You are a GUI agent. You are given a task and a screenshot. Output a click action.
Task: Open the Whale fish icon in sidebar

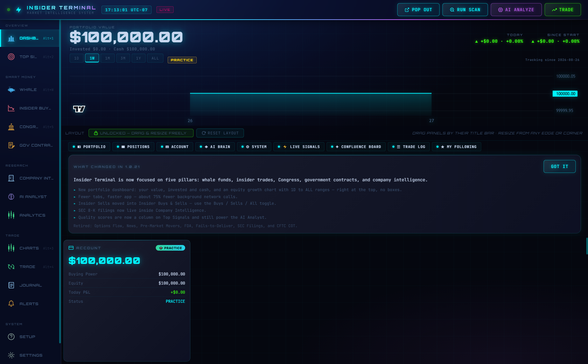tap(11, 90)
